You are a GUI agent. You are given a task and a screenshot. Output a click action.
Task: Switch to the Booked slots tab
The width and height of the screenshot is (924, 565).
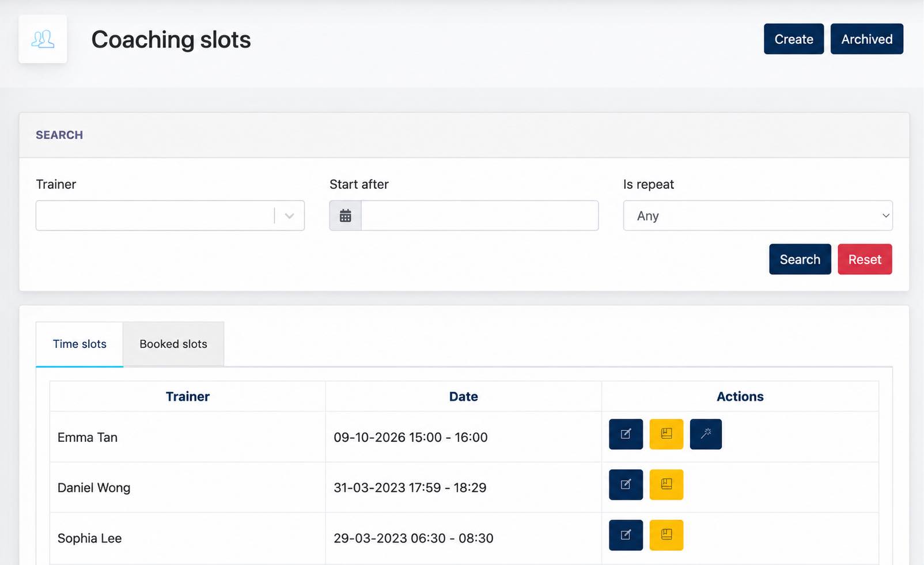[x=173, y=344]
